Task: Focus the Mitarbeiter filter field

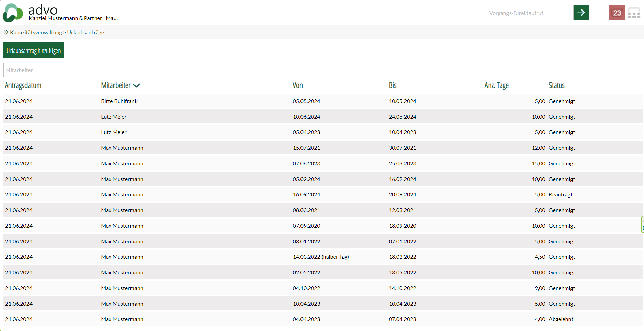Action: point(37,70)
